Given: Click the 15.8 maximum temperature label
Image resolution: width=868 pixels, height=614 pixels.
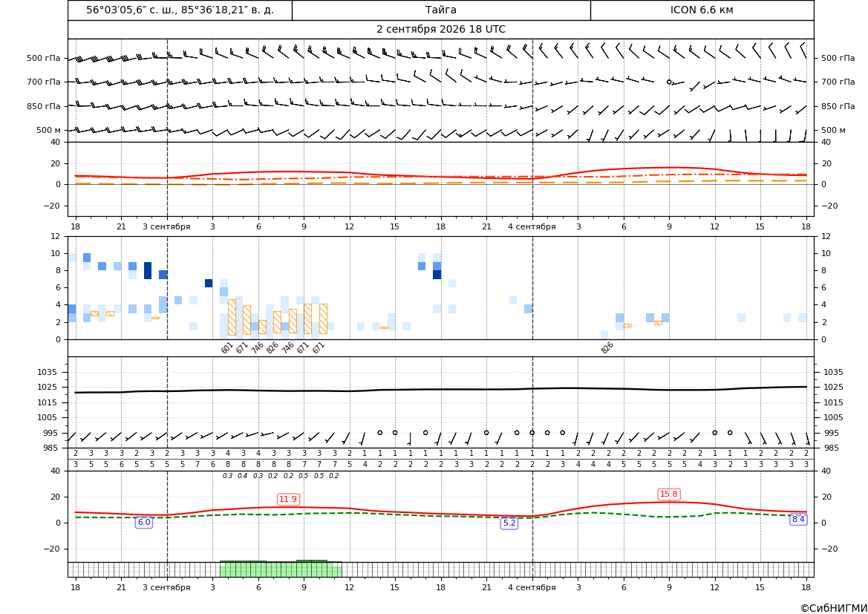Looking at the screenshot, I should coord(669,494).
